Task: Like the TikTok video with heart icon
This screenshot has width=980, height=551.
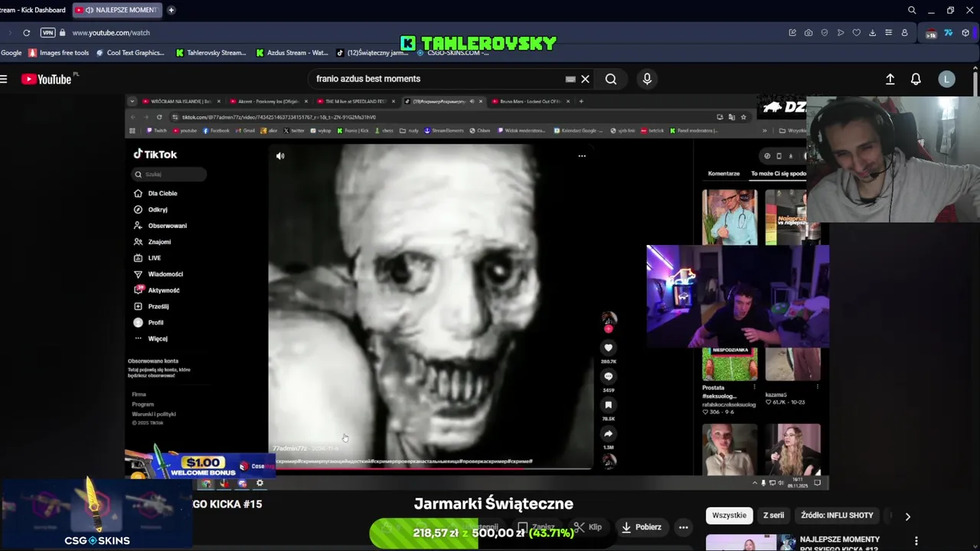Action: [609, 347]
